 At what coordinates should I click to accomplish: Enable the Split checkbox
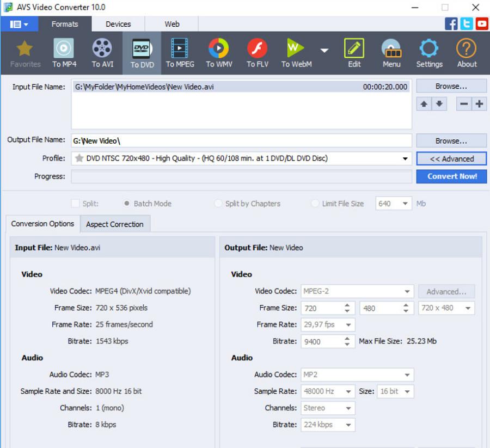point(76,204)
